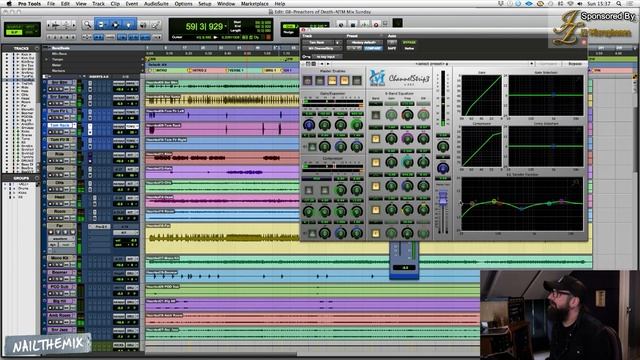Click the record button in transport
This screenshot has height=360, width=640.
[376, 24]
